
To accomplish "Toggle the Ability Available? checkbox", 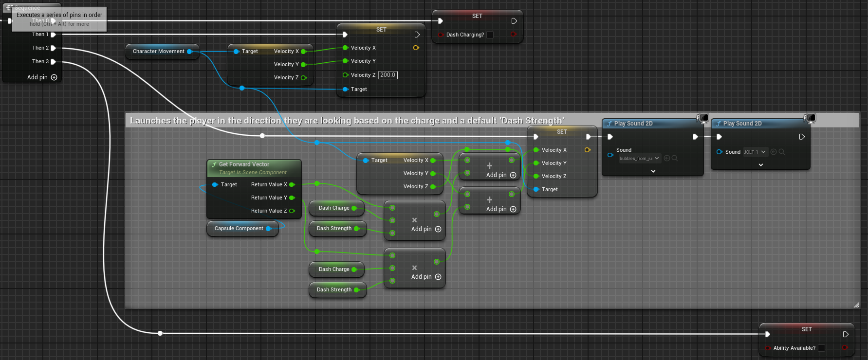I will pyautogui.click(x=822, y=348).
